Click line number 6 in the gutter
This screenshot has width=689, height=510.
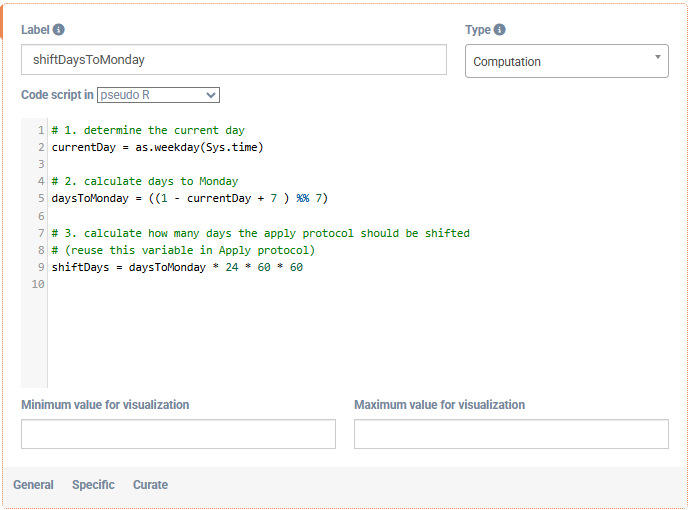[x=41, y=216]
